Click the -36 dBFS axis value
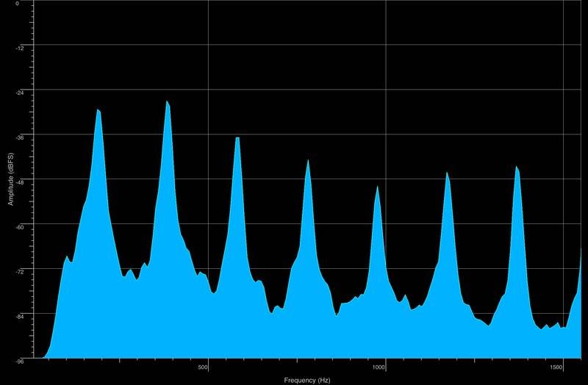This screenshot has height=385, width=588. [20, 137]
